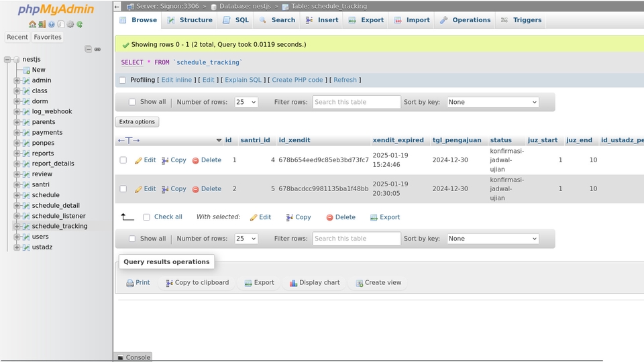Image resolution: width=644 pixels, height=362 pixels.
Task: Reload navigation panel with green refresh icon
Action: point(80,25)
